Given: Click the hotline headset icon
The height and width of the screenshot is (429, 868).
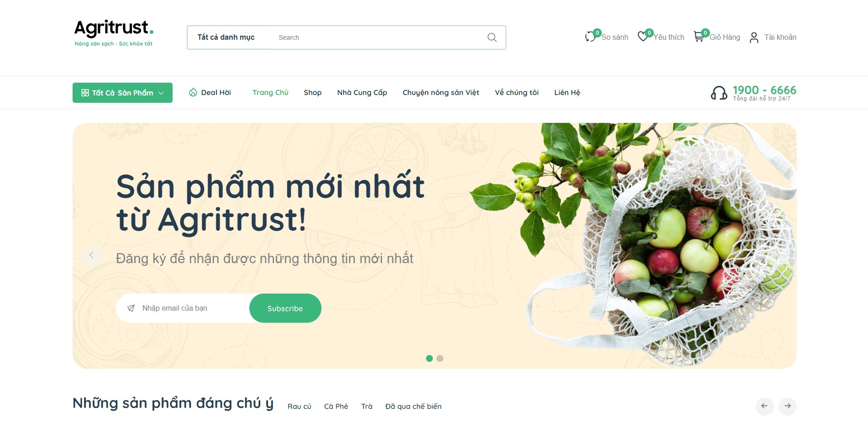Looking at the screenshot, I should pos(719,93).
